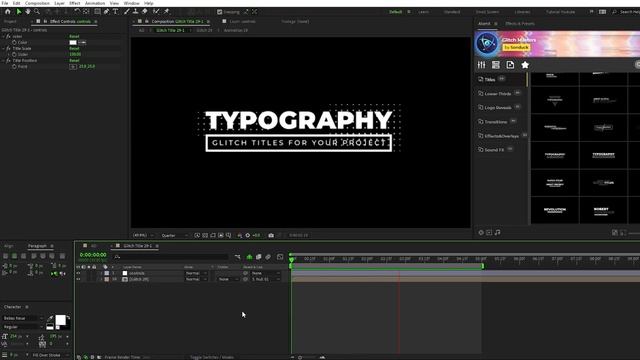Expand the controls layer in timeline
This screenshot has width=640, height=360.
point(102,273)
